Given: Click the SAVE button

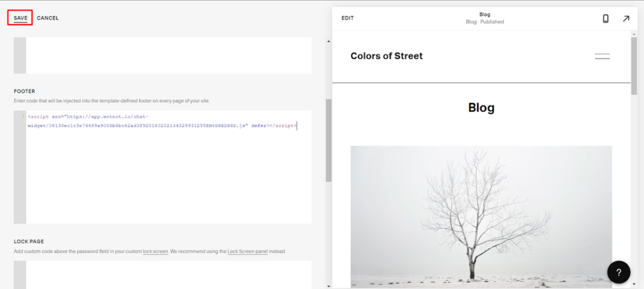Looking at the screenshot, I should coord(21,18).
